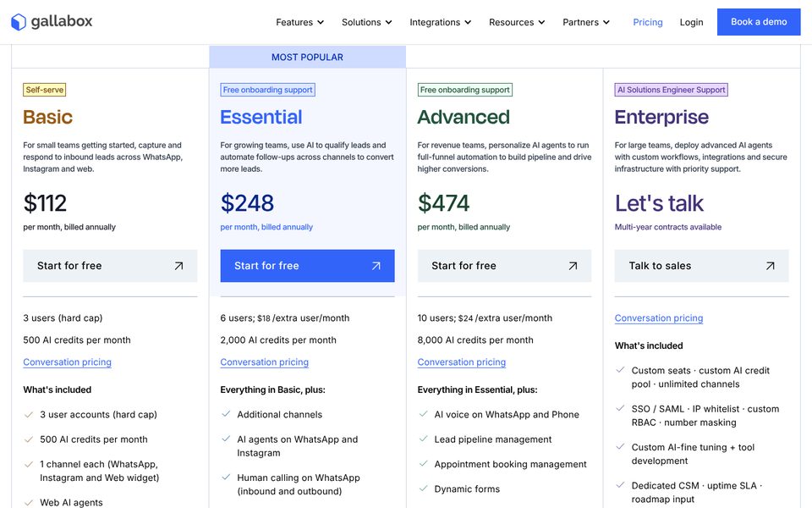The height and width of the screenshot is (508, 812).
Task: Click the MOST POPULAR banner
Action: 308,57
